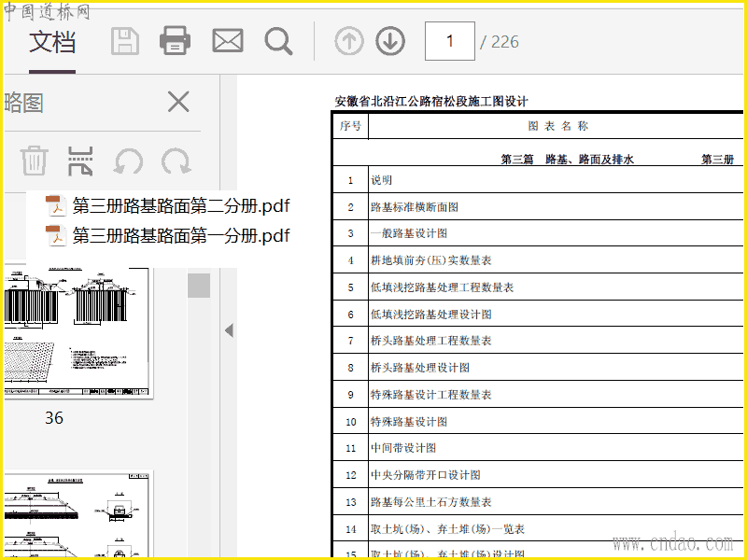Click row 中央分隔带开口设计图
Screen dimensions: 747x560
538,475
